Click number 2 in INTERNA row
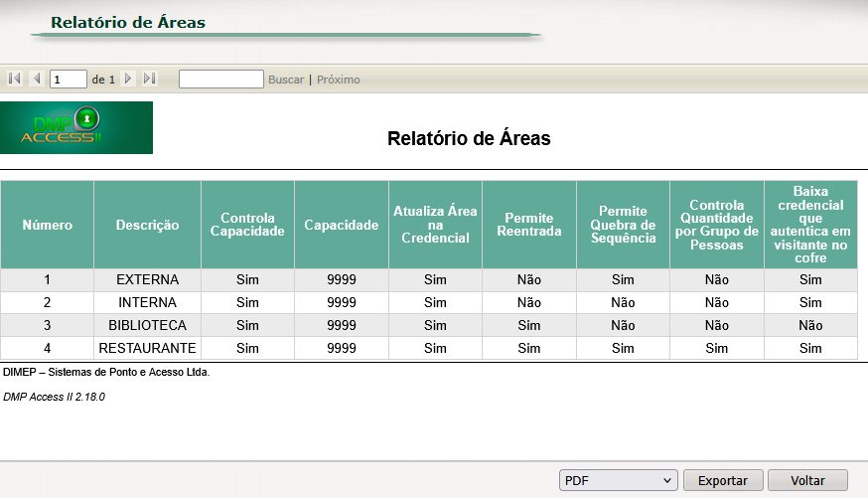Viewport: 868px width, 498px height. pyautogui.click(x=47, y=302)
